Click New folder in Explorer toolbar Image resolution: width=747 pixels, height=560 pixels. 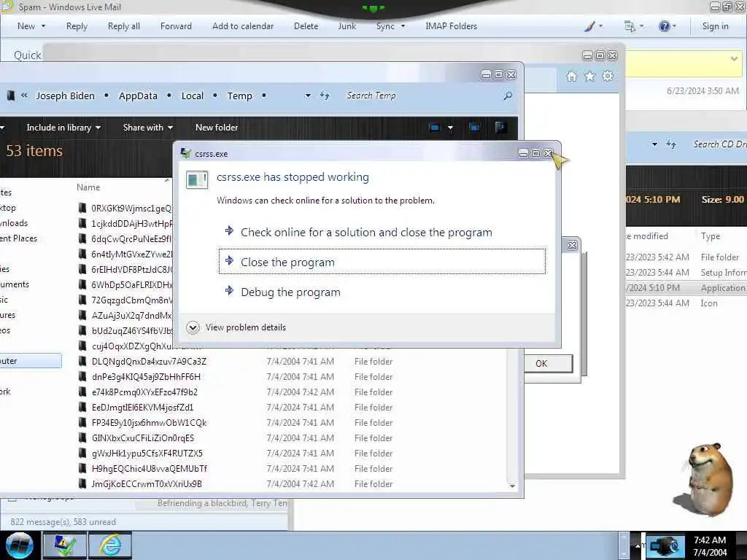pyautogui.click(x=217, y=128)
